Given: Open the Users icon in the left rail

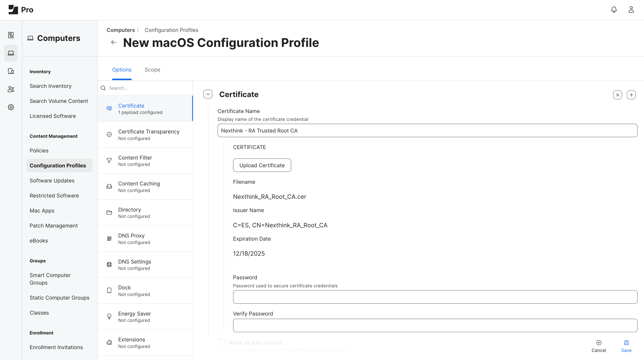Looking at the screenshot, I should 11,89.
